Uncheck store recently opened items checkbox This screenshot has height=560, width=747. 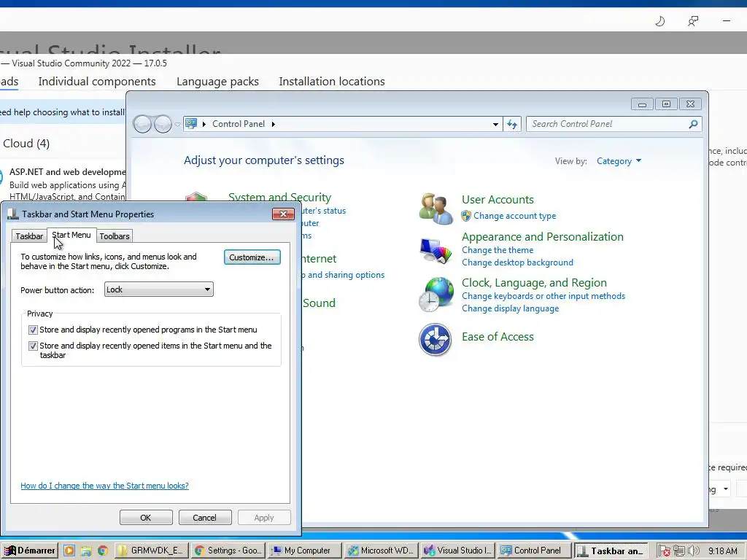[33, 346]
